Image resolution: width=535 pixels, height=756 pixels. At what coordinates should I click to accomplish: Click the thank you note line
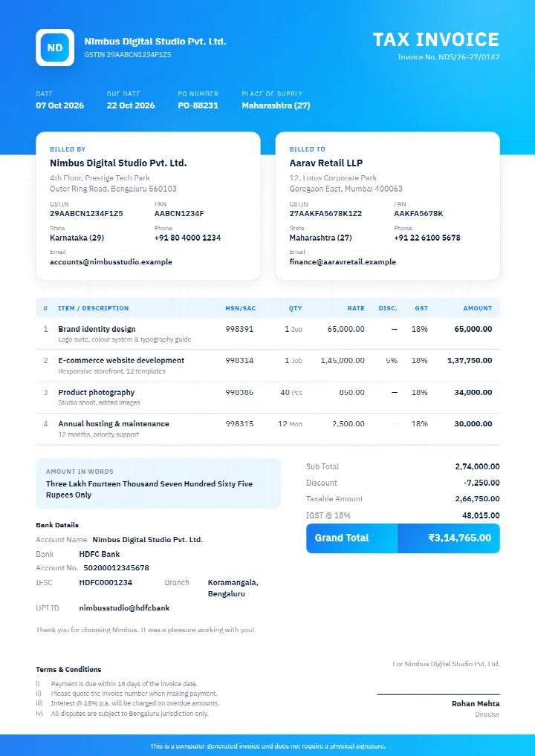coord(145,630)
